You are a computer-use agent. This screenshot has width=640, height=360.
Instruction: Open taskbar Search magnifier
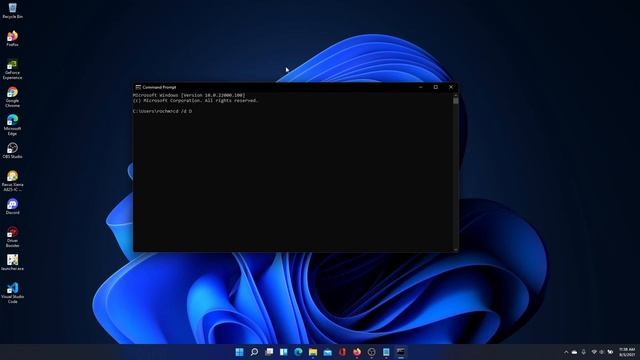tap(254, 352)
